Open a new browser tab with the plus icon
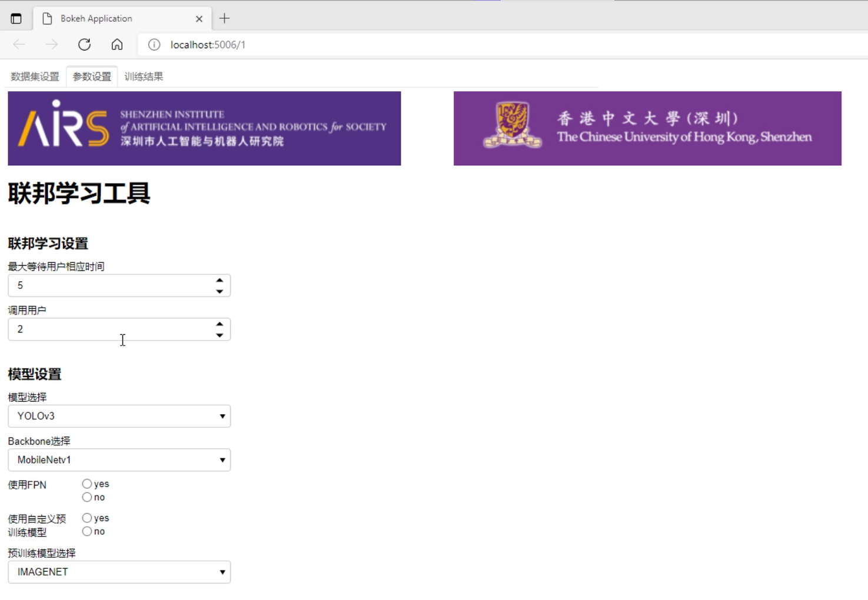Viewport: 868px width, 600px height. point(224,18)
